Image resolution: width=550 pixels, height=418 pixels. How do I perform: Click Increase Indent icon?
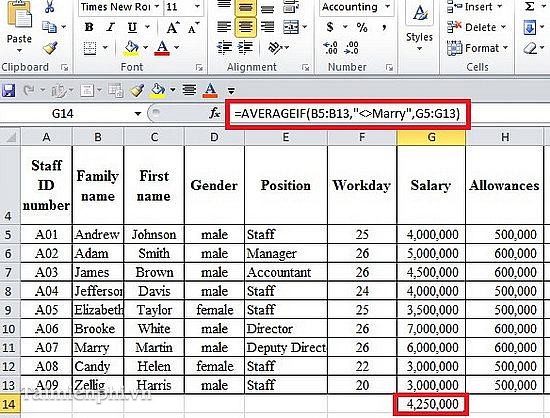tap(246, 48)
